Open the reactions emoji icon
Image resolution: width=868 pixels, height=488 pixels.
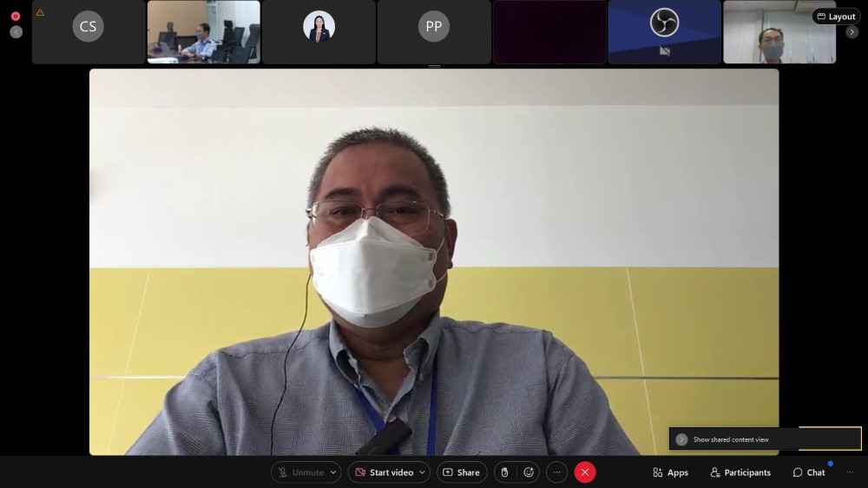(529, 472)
